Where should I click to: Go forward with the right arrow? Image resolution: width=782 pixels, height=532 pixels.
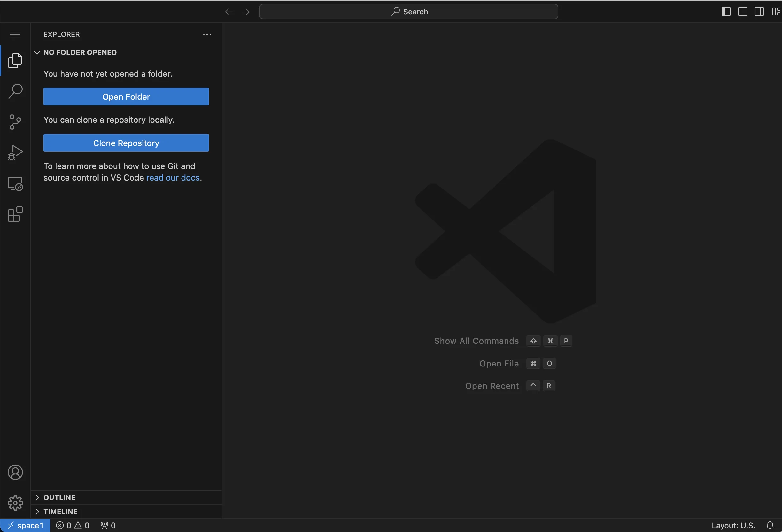coord(246,12)
